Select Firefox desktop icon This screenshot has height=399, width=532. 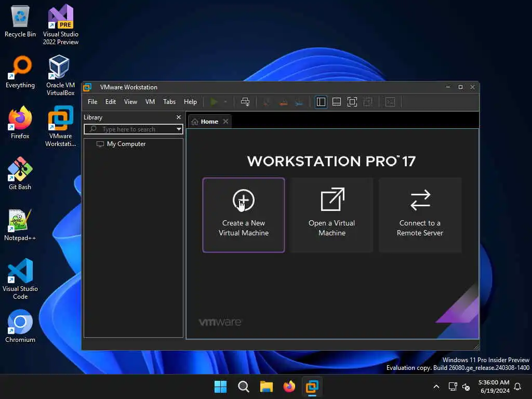pyautogui.click(x=20, y=123)
